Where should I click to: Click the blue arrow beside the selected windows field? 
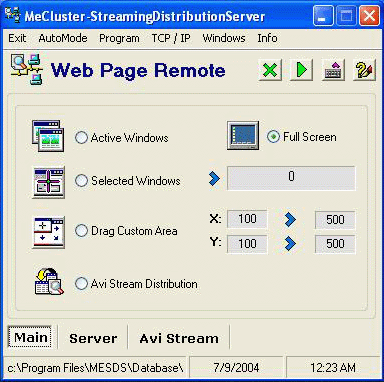tap(214, 179)
